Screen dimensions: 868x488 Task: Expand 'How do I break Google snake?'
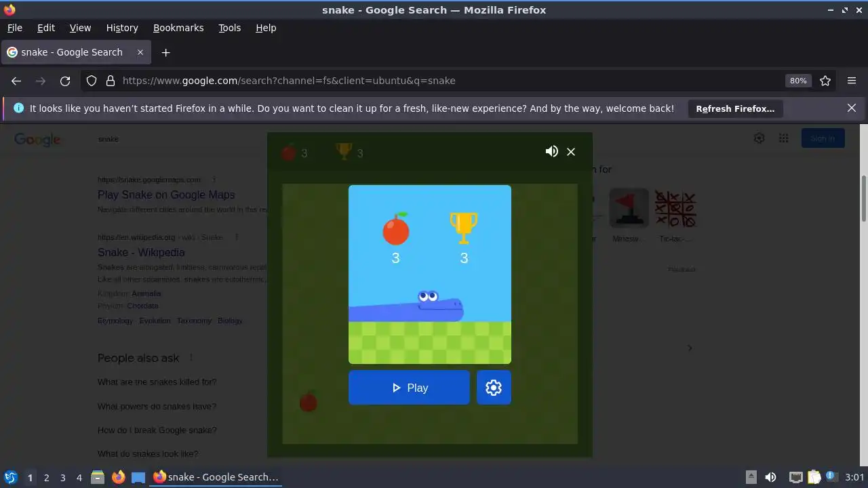157,430
